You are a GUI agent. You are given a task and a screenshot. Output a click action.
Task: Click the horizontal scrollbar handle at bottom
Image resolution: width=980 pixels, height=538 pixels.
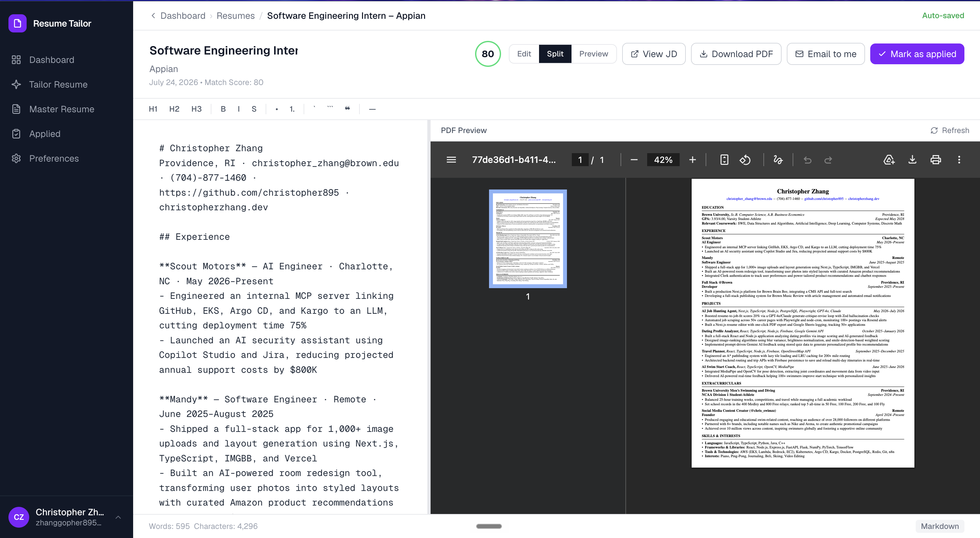pos(489,526)
